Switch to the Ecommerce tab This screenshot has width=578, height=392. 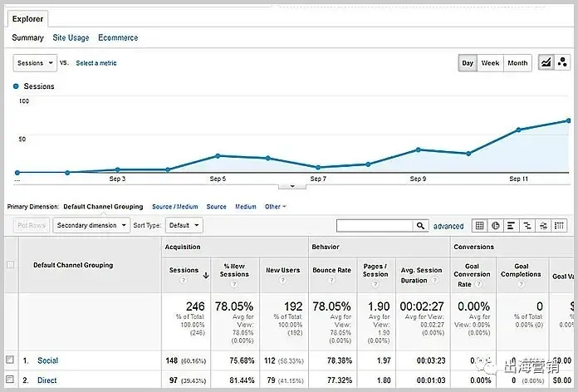coord(118,37)
